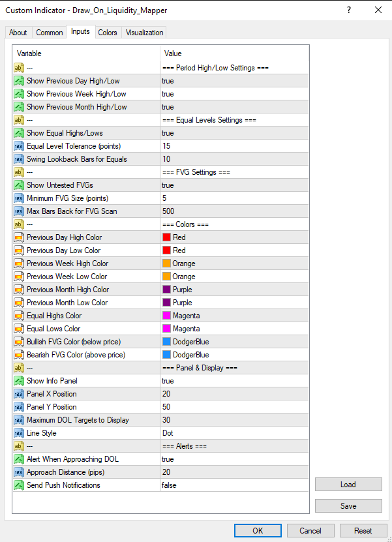Click the icon beside Show Equal Highs/Lows
The image size is (392, 542).
coord(19,133)
